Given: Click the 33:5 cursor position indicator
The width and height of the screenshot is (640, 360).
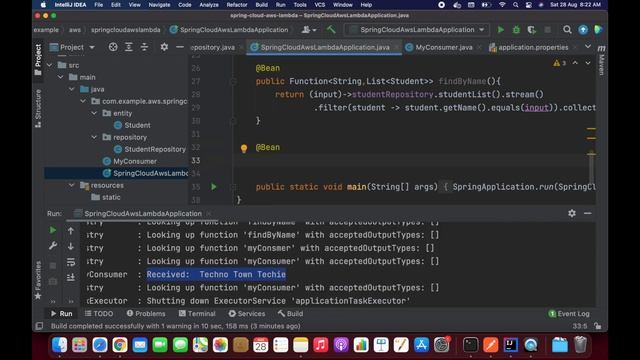Looking at the screenshot, I should point(580,326).
